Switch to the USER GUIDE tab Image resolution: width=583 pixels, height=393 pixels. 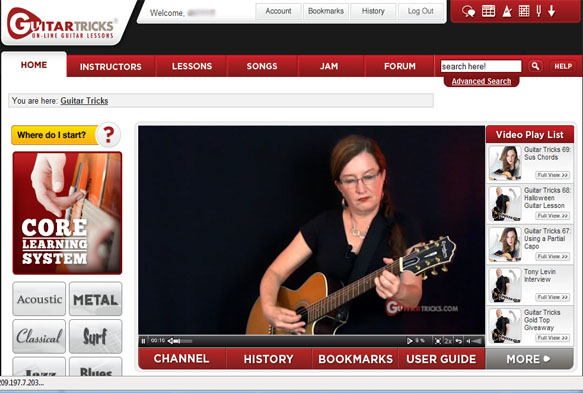tap(441, 359)
